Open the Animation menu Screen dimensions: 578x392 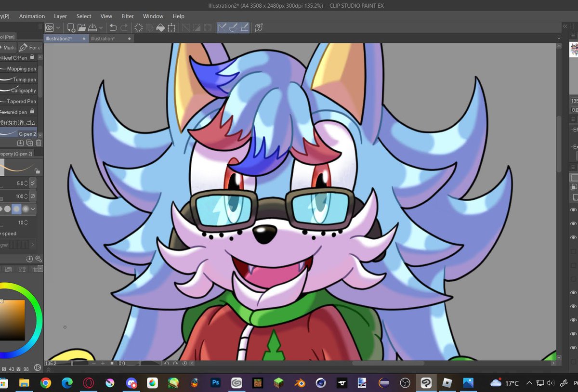pos(32,16)
